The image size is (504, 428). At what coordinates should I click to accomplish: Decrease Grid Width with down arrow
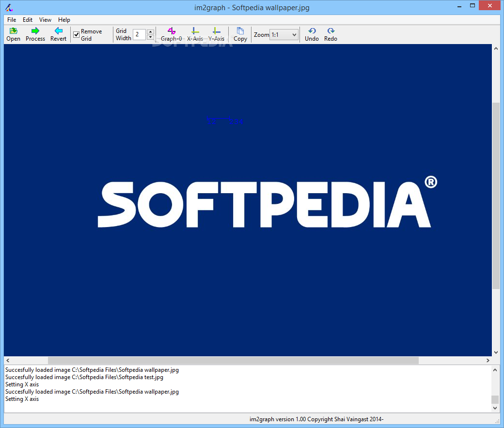150,37
